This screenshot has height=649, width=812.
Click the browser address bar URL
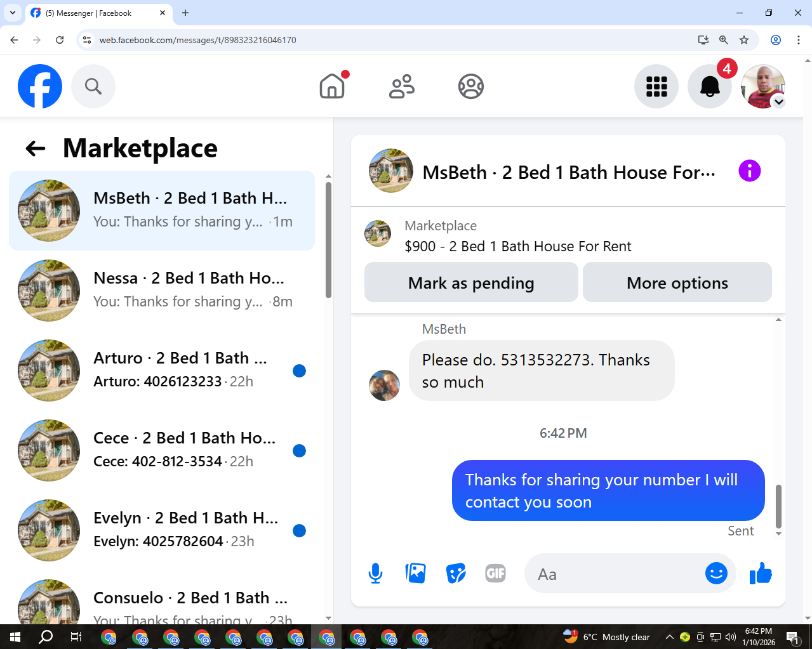click(198, 40)
